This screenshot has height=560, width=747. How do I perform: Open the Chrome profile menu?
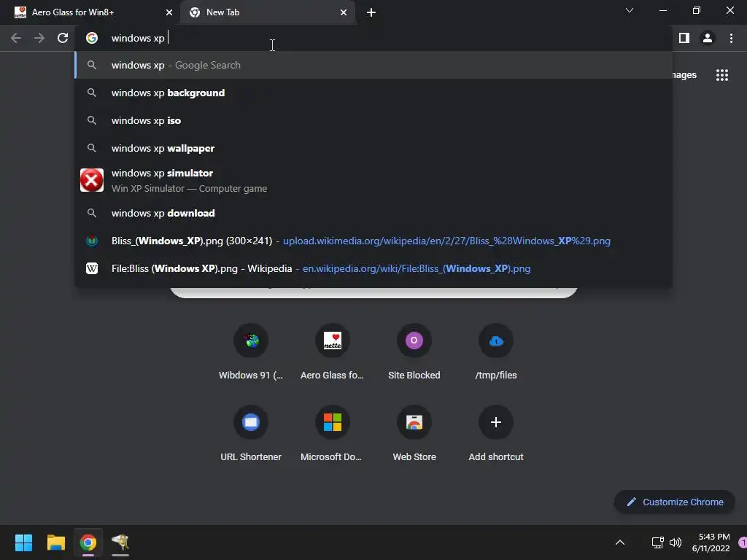pyautogui.click(x=708, y=38)
